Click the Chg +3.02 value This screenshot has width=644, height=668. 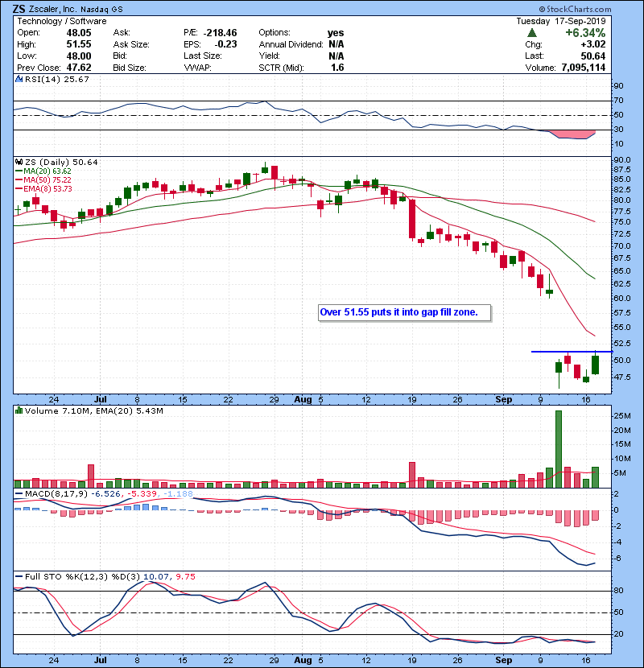(592, 44)
